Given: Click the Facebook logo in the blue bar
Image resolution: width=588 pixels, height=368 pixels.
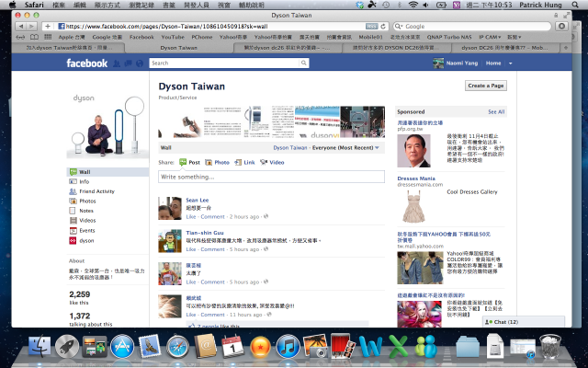Looking at the screenshot, I should click(x=86, y=63).
